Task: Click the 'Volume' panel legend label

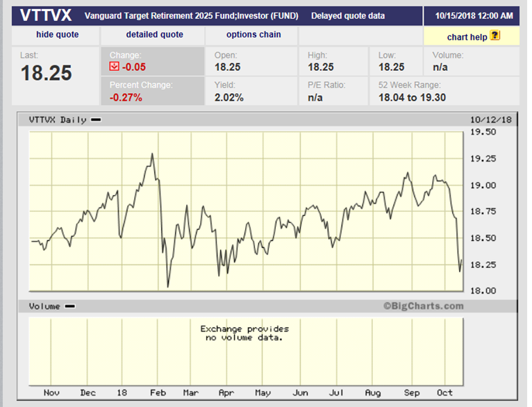Action: 44,306
